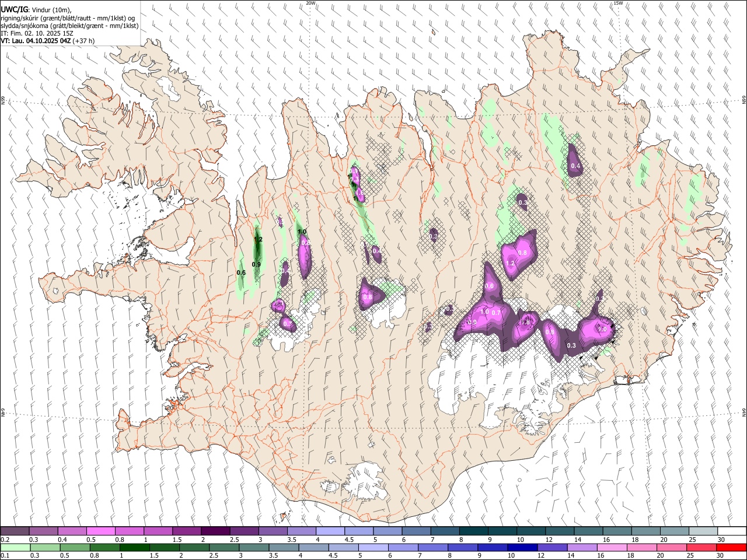Screen dimensions: 747x560
Task: Click the 'rigning/skúrir' legend description line
Action: [x=67, y=18]
